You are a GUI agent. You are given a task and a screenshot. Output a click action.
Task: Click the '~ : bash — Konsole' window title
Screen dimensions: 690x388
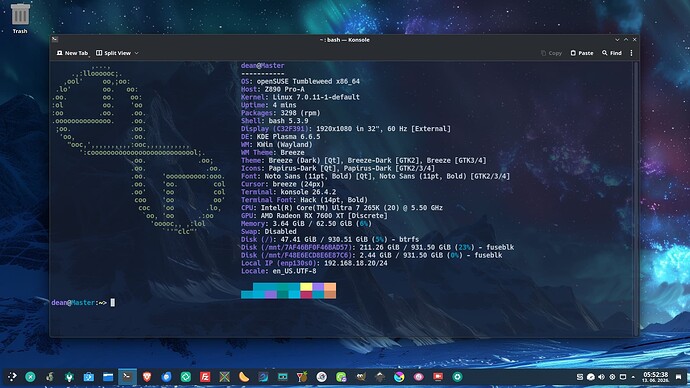[x=345, y=40]
